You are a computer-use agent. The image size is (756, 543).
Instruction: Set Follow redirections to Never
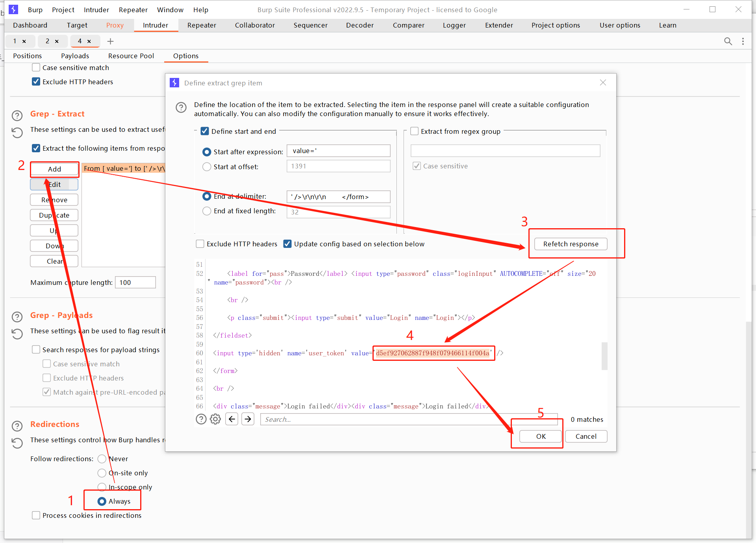102,459
